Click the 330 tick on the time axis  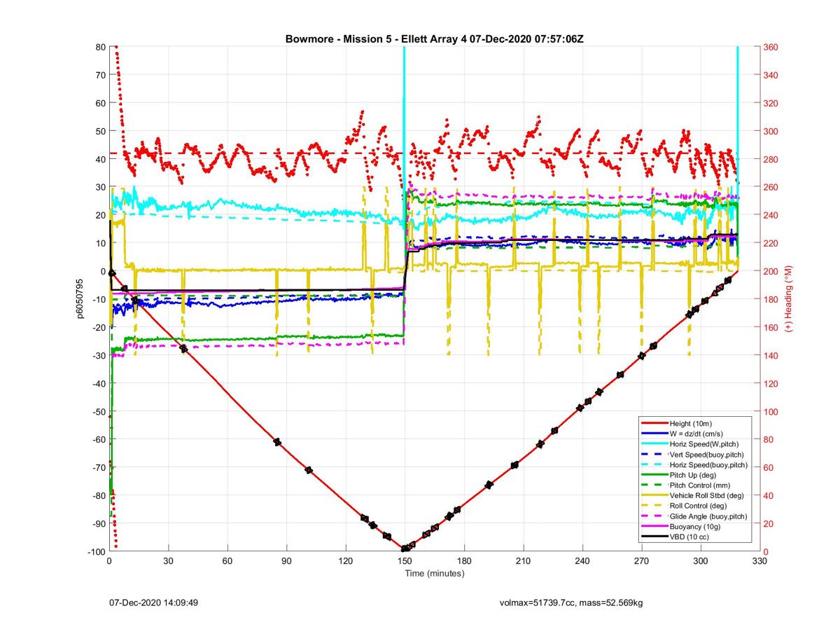coord(759,561)
